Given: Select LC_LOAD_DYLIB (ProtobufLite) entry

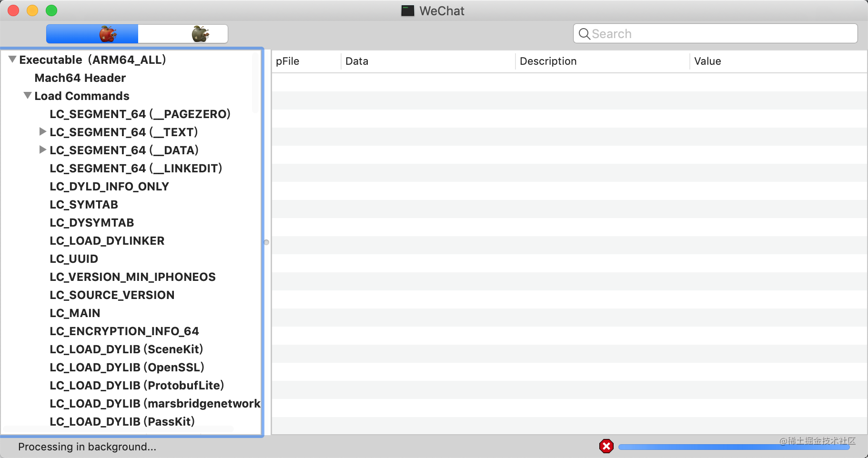Looking at the screenshot, I should pos(137,385).
